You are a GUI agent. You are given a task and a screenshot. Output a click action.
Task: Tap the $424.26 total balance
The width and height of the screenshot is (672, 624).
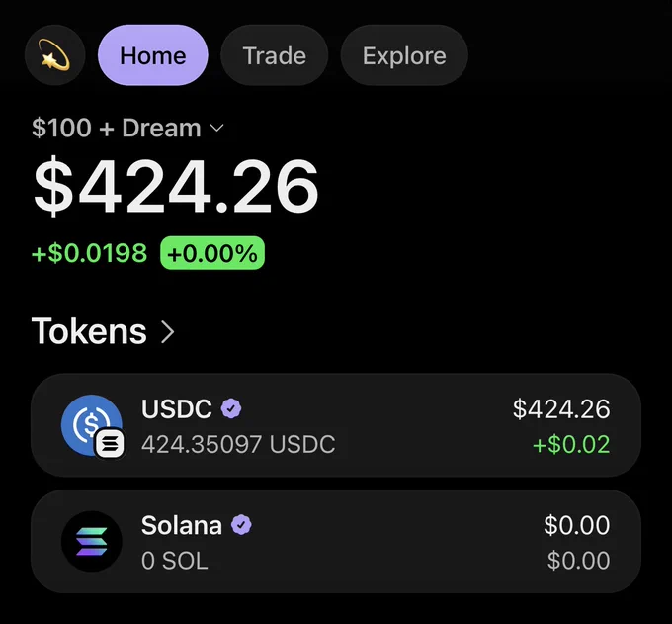[x=176, y=186]
